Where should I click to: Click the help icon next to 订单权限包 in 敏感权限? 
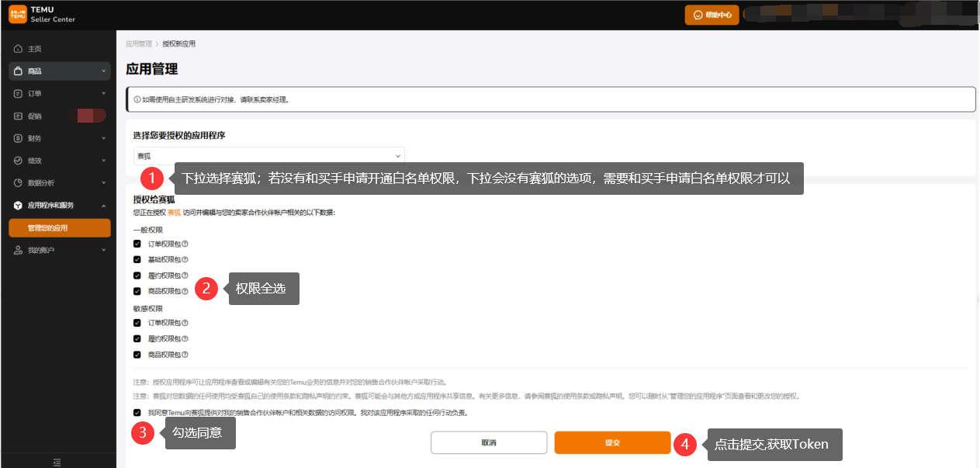185,323
